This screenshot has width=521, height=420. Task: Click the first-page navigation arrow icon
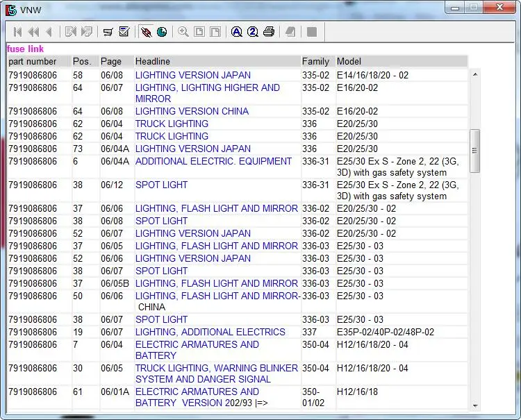point(17,32)
